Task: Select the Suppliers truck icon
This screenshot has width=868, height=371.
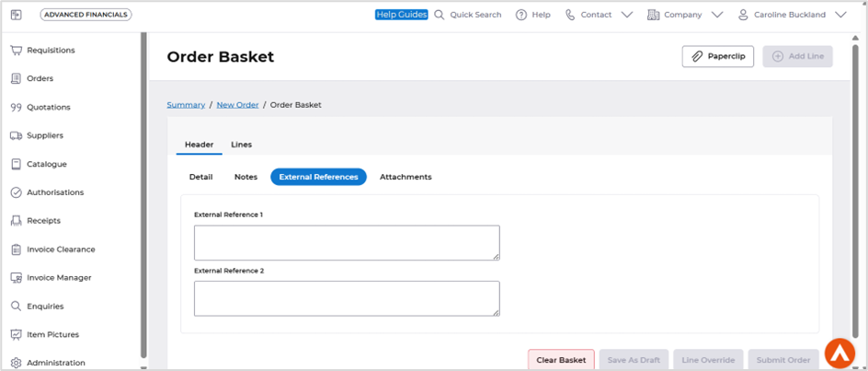Action: click(16, 136)
